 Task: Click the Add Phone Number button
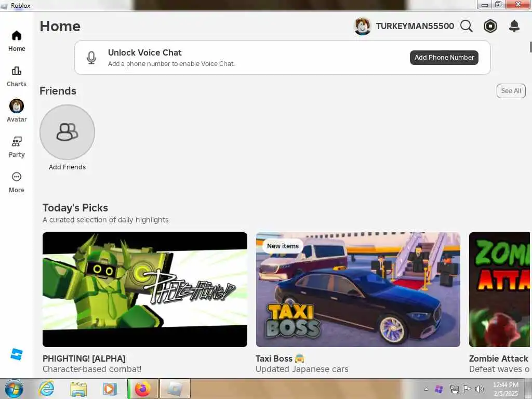[x=444, y=58]
